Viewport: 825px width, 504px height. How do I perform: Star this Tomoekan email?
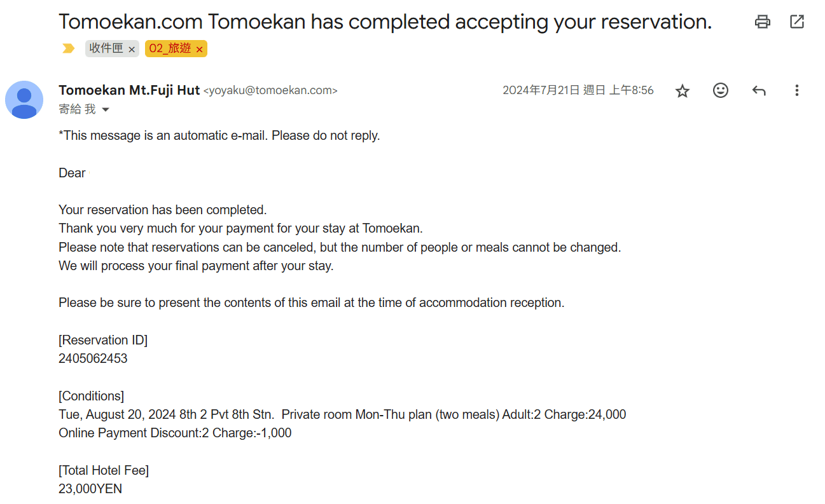coord(683,91)
